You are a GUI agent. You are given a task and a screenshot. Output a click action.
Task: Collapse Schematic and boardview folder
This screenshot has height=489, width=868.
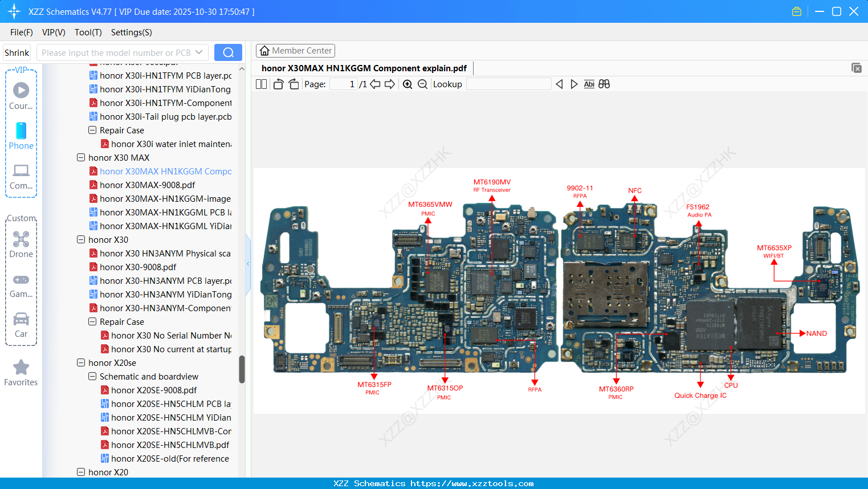(92, 376)
